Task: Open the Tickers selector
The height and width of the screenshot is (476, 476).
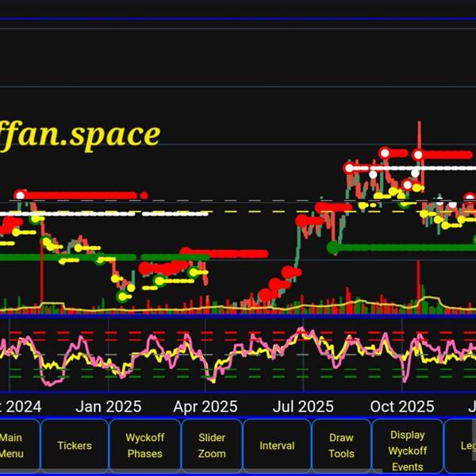Action: [x=75, y=445]
